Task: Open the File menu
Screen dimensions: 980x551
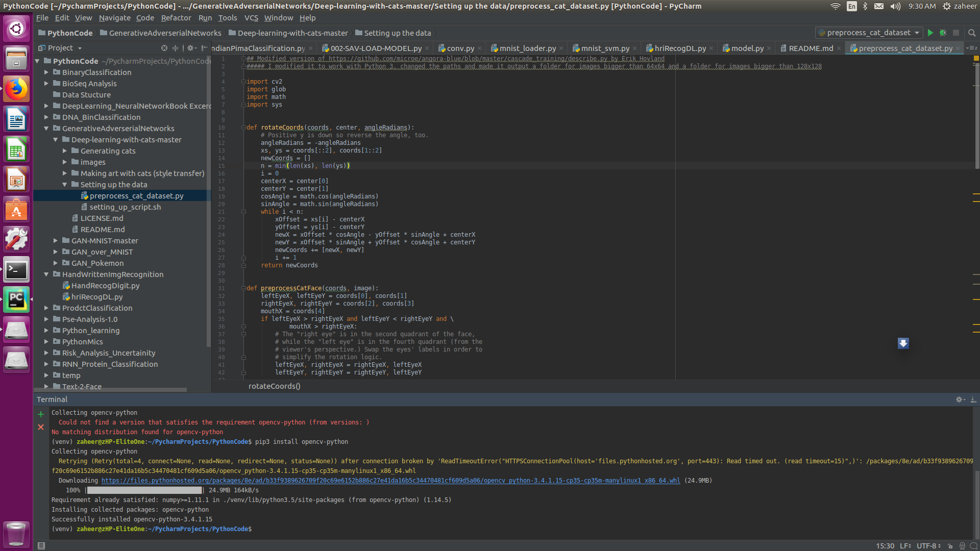Action: click(42, 17)
